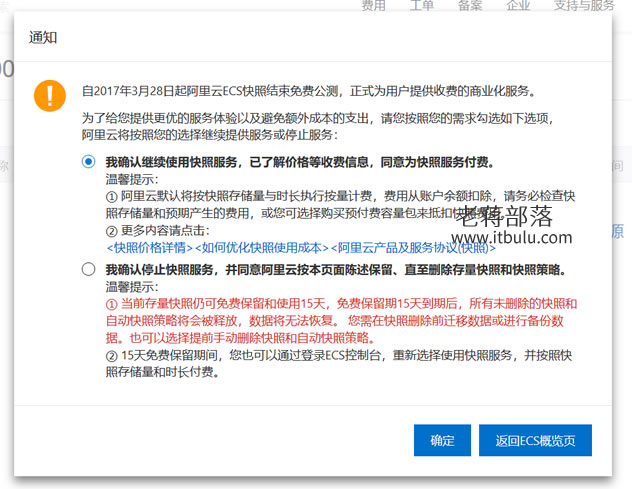
Task: Click the 通知 dialog title
Action: pyautogui.click(x=43, y=37)
